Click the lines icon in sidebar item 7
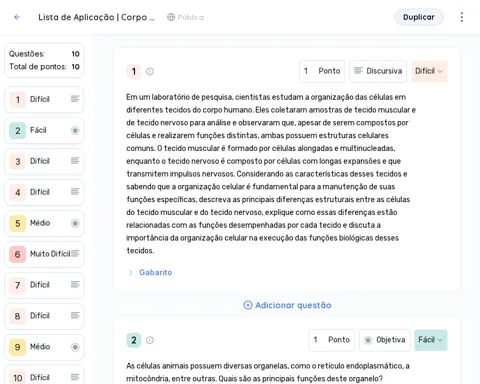The image size is (480, 384). click(75, 284)
